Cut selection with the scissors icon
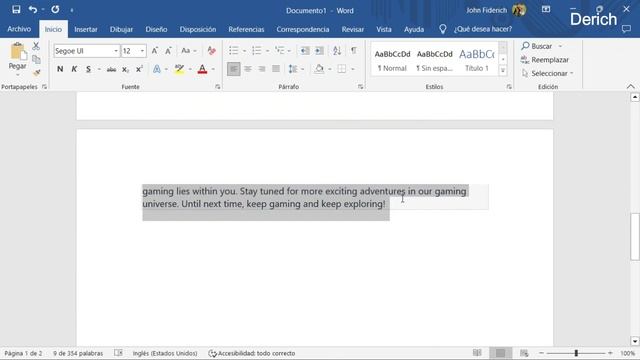This screenshot has height=360, width=640. pyautogui.click(x=36, y=46)
